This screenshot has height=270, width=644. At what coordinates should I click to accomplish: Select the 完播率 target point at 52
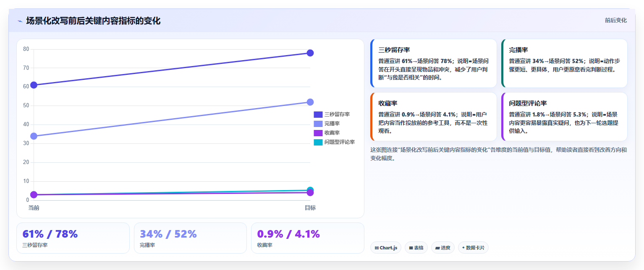click(x=310, y=102)
